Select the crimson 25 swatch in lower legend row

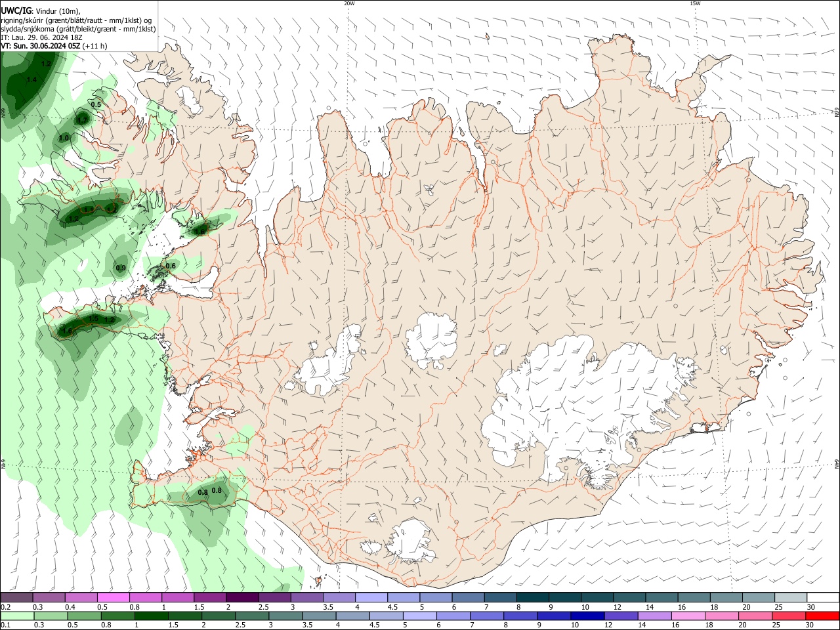coord(789,616)
